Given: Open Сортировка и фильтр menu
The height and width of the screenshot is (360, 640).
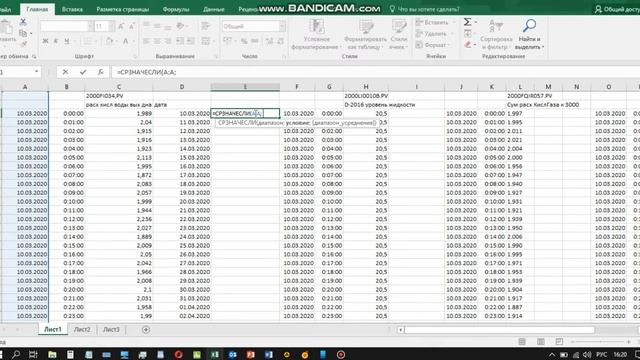Looking at the screenshot, I should tap(496, 35).
